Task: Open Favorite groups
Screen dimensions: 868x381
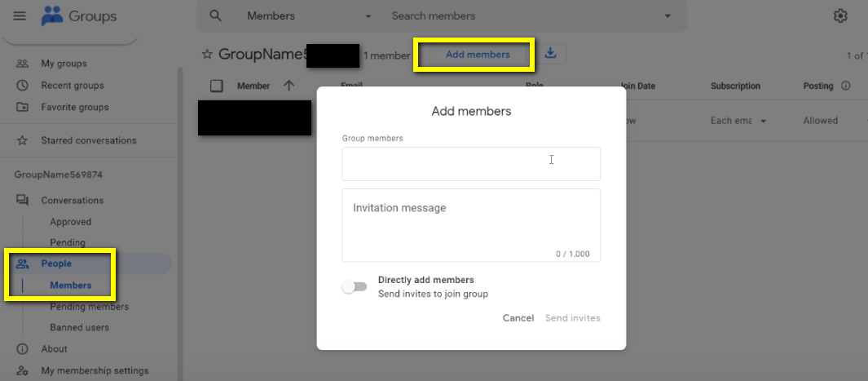Action: pos(75,107)
